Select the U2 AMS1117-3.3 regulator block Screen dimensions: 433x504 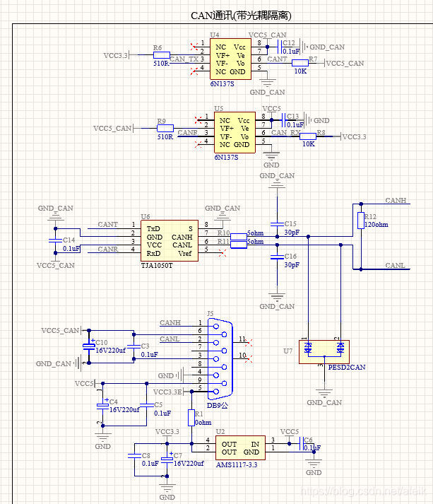click(240, 447)
